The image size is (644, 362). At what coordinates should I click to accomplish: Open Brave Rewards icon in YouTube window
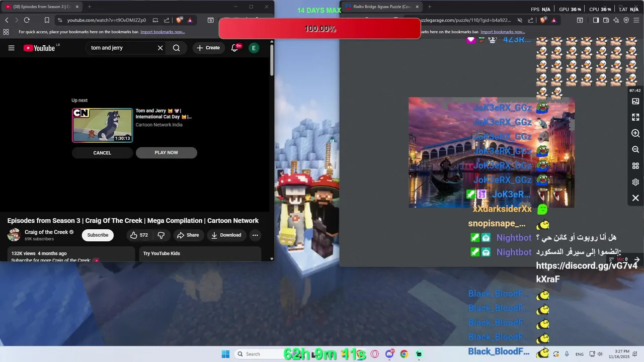[x=190, y=20]
